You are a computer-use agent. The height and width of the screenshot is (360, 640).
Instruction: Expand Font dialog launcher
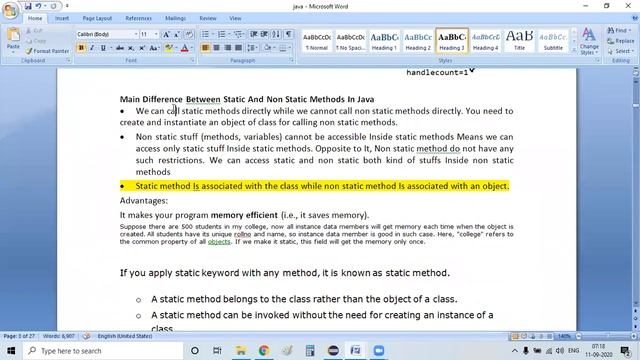(x=192, y=60)
